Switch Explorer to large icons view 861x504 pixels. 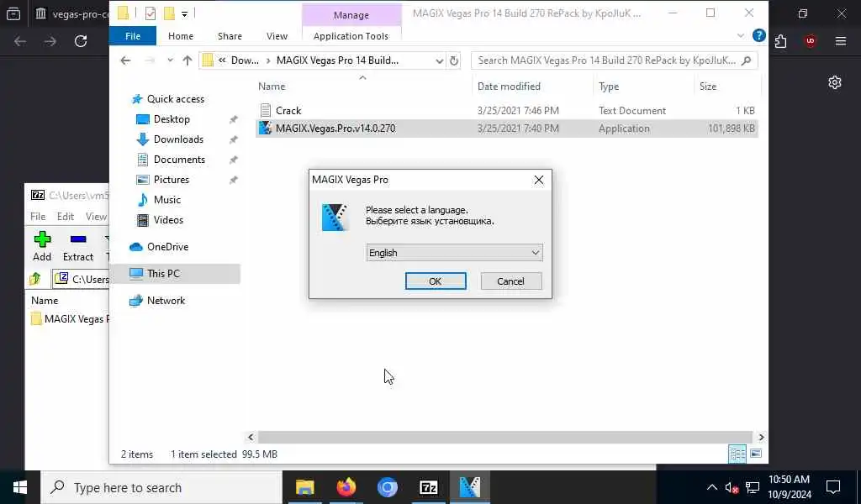pos(756,454)
